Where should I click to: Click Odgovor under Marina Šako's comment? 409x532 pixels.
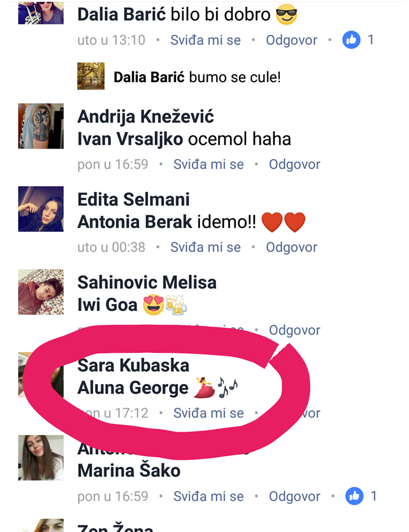[294, 496]
